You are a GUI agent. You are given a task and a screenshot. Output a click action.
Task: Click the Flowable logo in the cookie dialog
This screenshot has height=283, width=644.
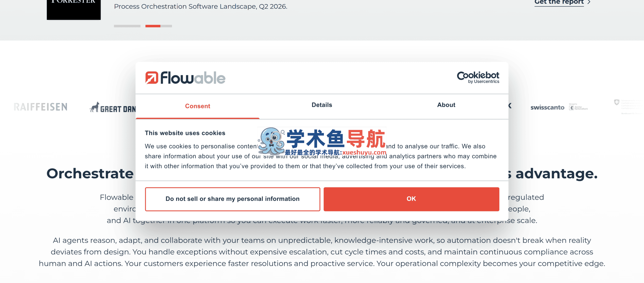185,78
